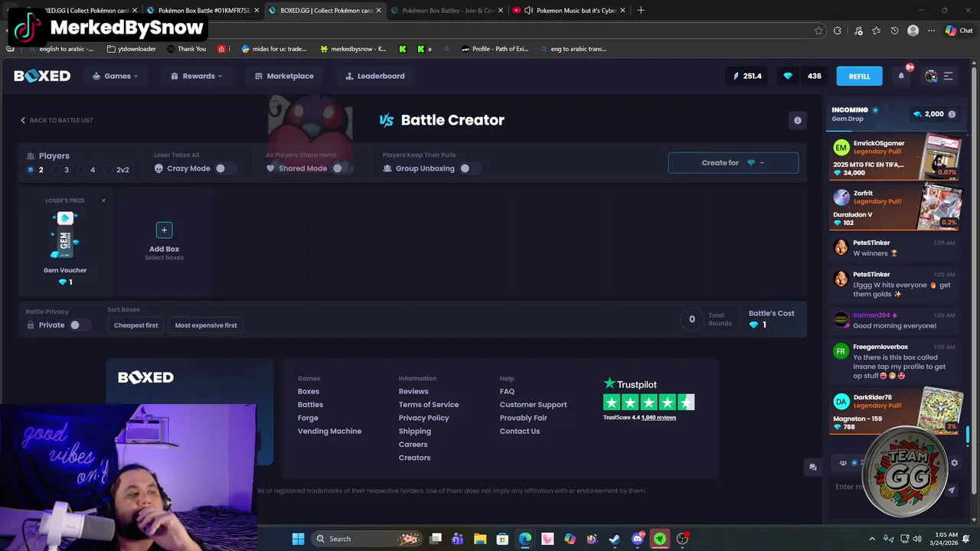Screen dimensions: 980x551
Task: Open Terms of Service footer link
Action: [x=429, y=405]
